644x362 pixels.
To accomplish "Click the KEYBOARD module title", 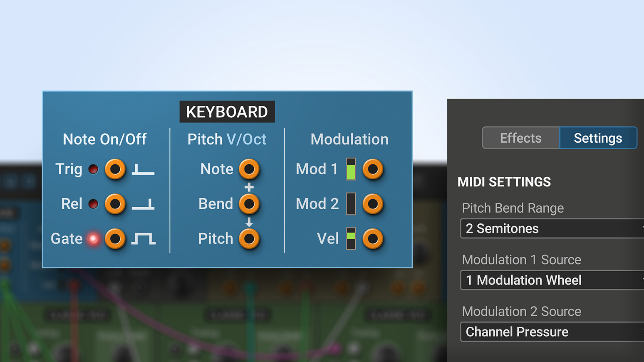I will click(227, 112).
